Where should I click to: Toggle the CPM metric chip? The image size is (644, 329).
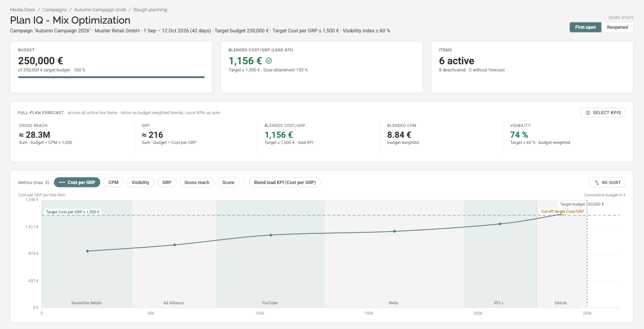tap(113, 182)
